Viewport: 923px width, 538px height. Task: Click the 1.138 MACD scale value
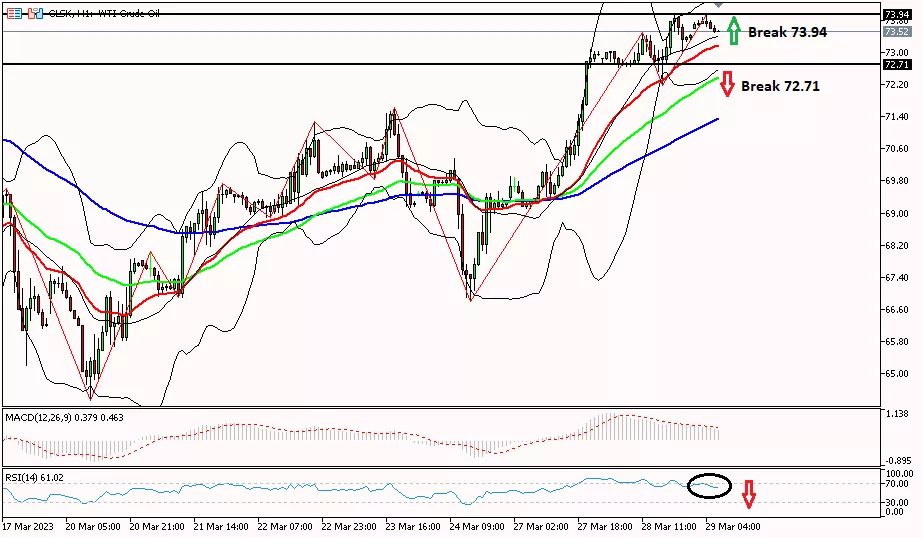(x=897, y=414)
